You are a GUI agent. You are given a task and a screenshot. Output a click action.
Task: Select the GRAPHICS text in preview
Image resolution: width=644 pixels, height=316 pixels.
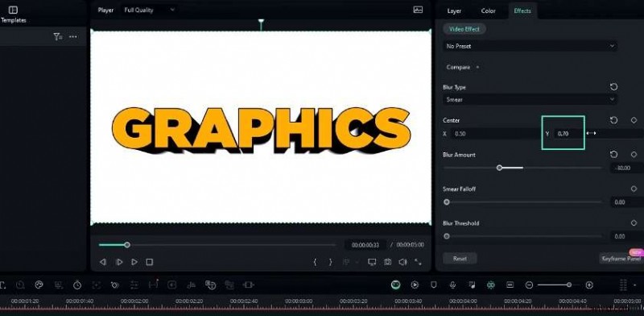pyautogui.click(x=261, y=130)
